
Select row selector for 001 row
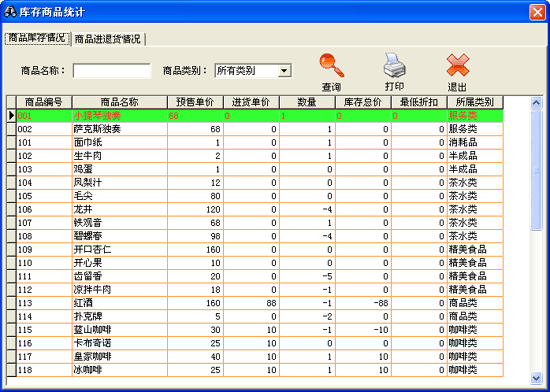[12, 116]
